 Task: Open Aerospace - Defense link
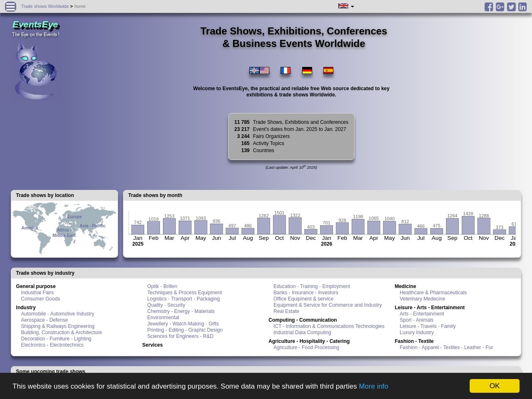tap(44, 320)
